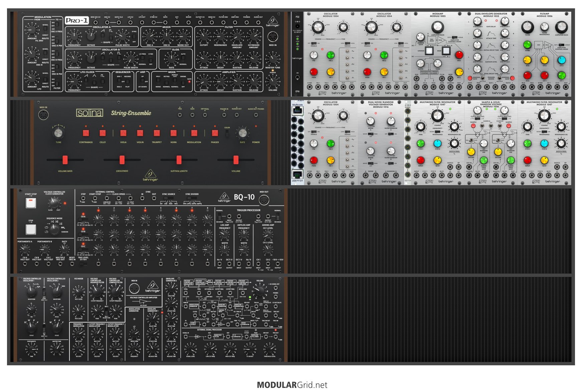This screenshot has width=585, height=392.
Task: Click the Behringer logo beside the BQ-10 name
Action: click(224, 197)
